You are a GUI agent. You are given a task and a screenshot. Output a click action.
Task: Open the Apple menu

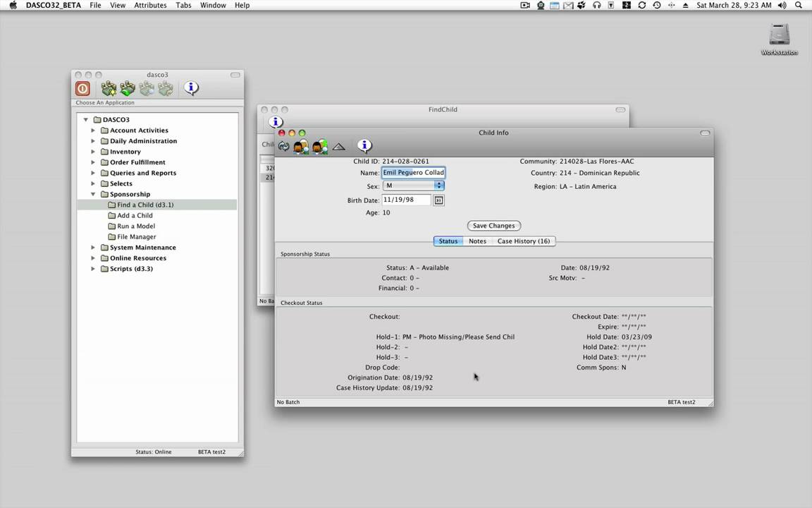(13, 5)
